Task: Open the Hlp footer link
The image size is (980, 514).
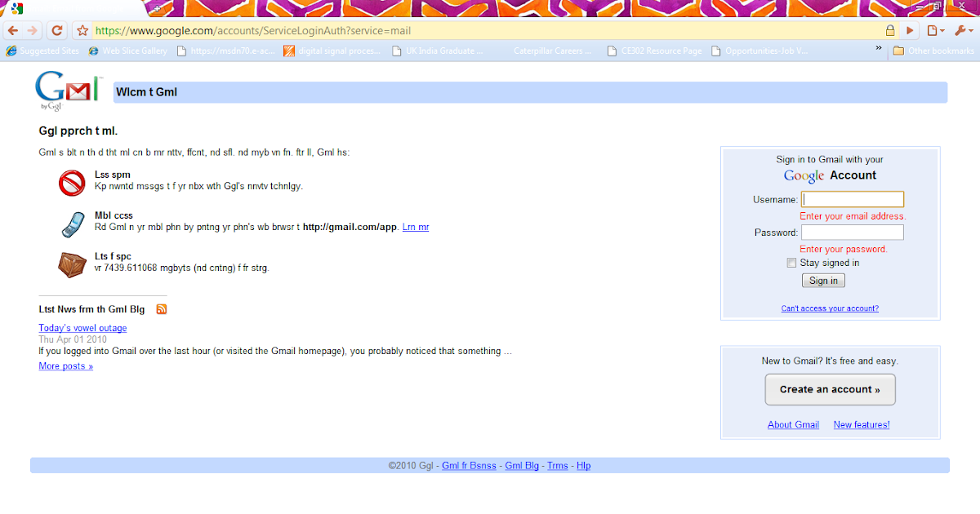Action: coord(583,466)
